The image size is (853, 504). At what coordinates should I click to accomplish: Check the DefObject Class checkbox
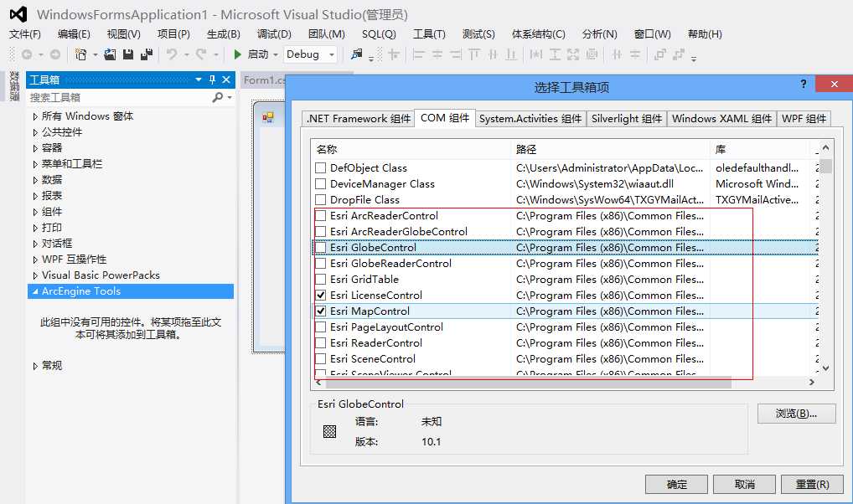[320, 168]
